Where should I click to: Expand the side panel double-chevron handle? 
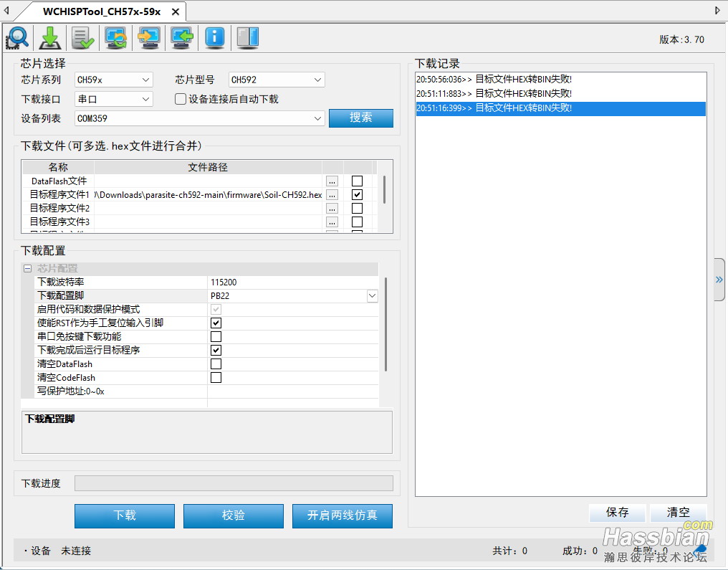click(x=719, y=280)
